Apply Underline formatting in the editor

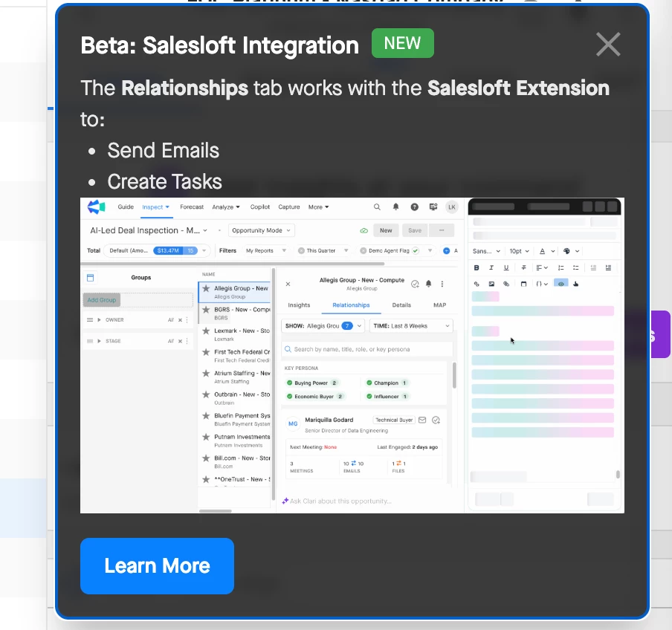tap(506, 267)
